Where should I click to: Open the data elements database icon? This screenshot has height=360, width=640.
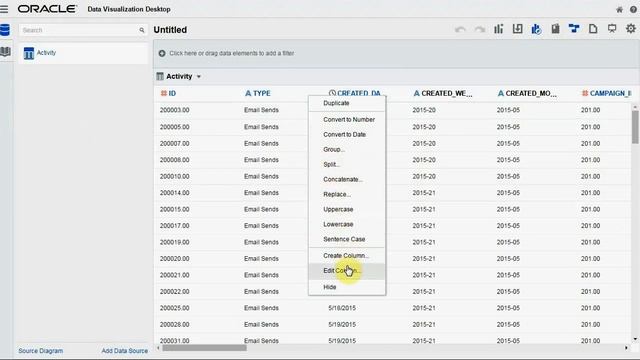[x=5, y=30]
